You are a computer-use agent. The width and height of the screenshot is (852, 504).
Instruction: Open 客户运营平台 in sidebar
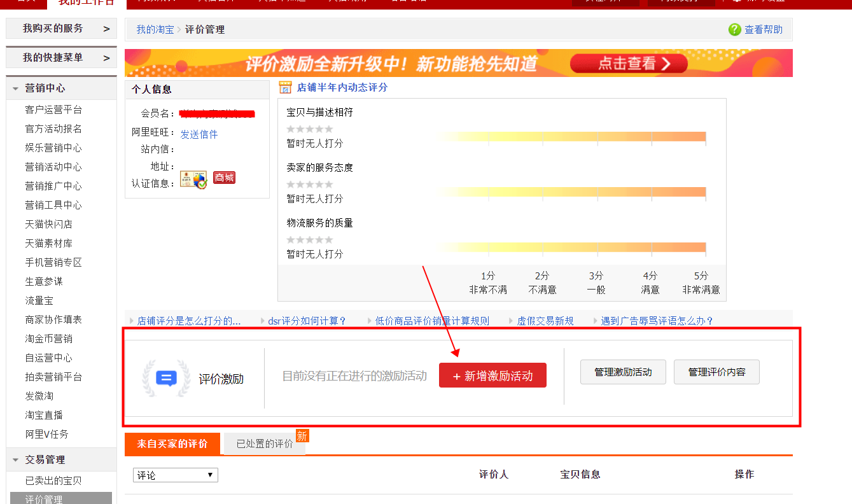coord(53,109)
